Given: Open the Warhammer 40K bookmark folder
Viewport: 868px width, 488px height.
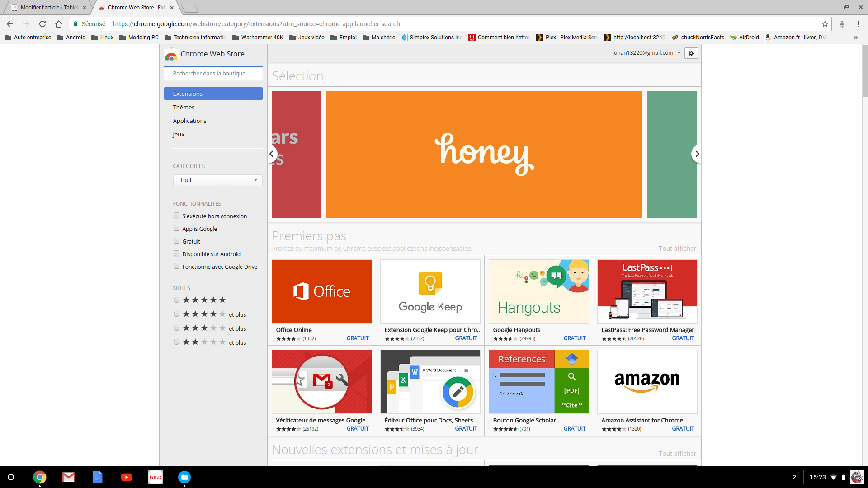Looking at the screenshot, I should click(258, 38).
